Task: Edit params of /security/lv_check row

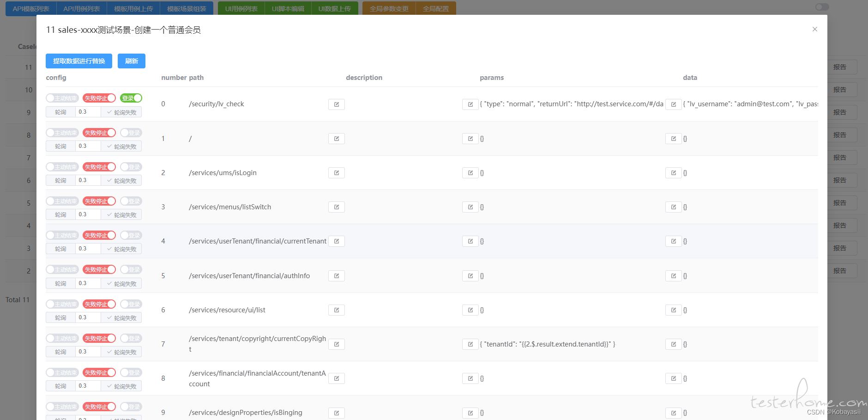Action: click(470, 104)
